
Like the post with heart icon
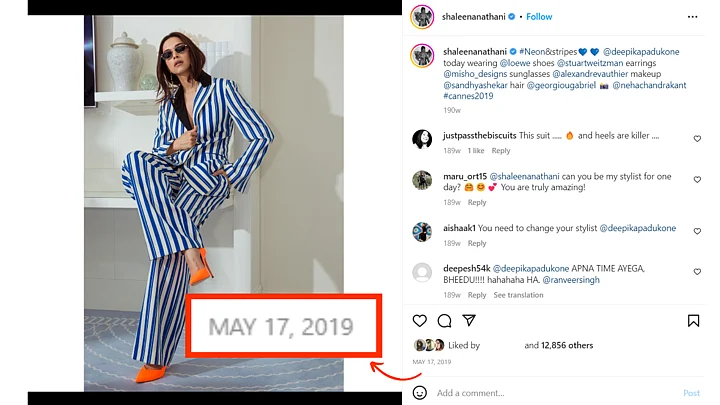click(420, 321)
